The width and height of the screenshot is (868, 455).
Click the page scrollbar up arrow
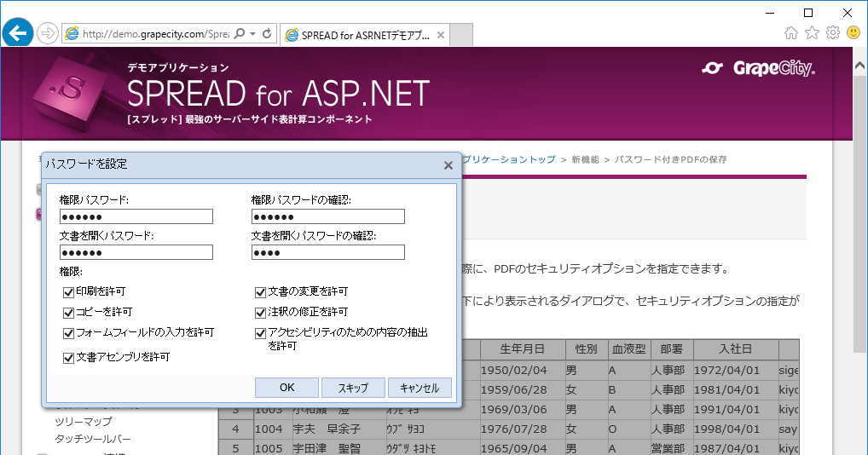click(859, 66)
